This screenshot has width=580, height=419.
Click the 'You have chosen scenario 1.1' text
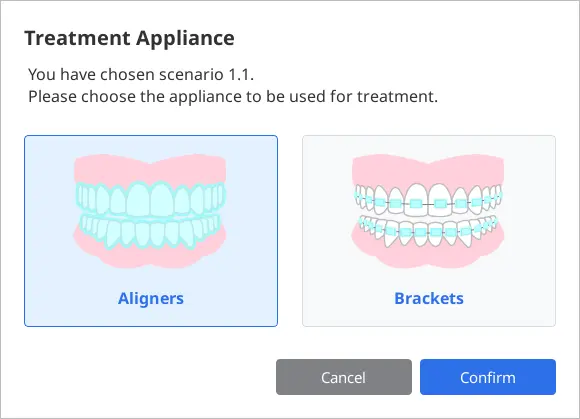[x=141, y=74]
